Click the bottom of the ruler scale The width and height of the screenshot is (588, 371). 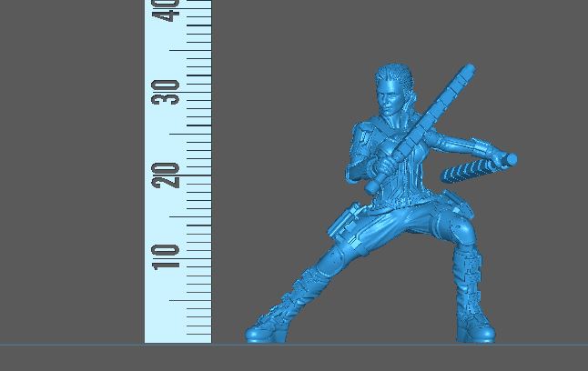(x=177, y=336)
